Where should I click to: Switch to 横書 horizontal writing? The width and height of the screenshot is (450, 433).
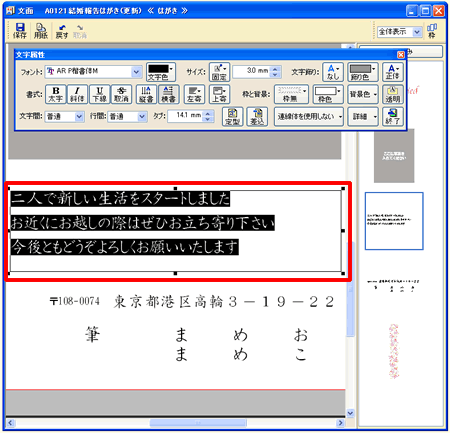(x=169, y=94)
